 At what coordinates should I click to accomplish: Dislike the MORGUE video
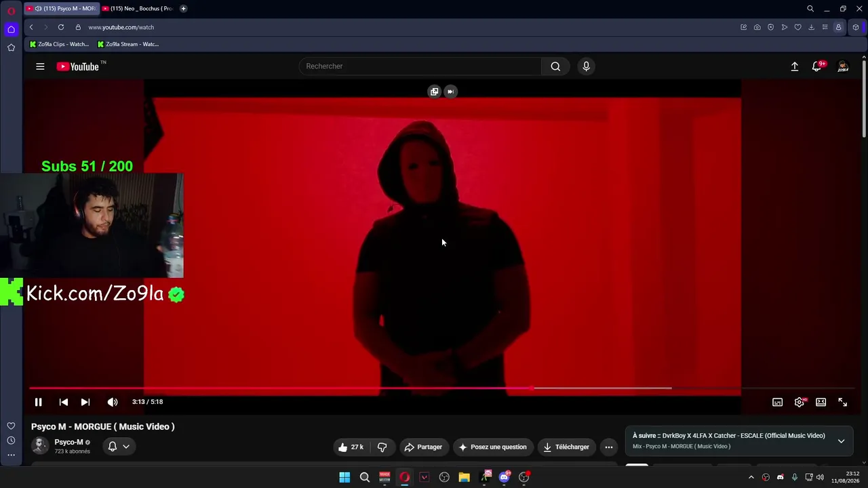382,447
